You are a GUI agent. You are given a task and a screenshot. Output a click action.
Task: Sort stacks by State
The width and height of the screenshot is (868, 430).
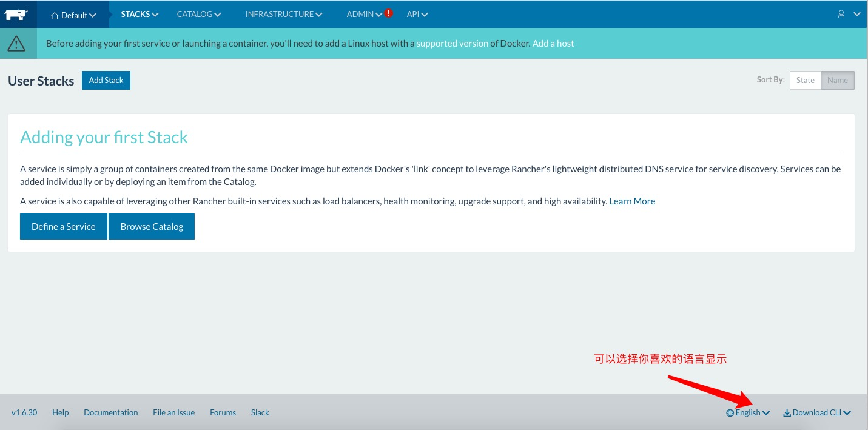[805, 80]
